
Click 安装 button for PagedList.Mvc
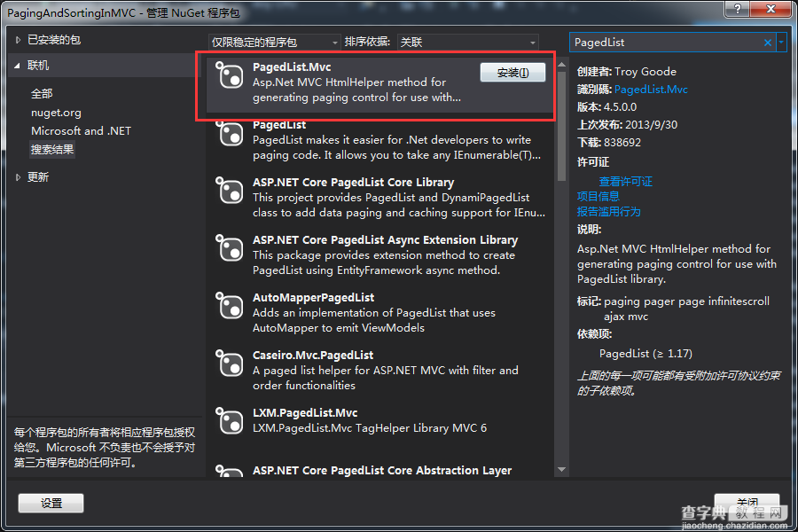point(512,73)
